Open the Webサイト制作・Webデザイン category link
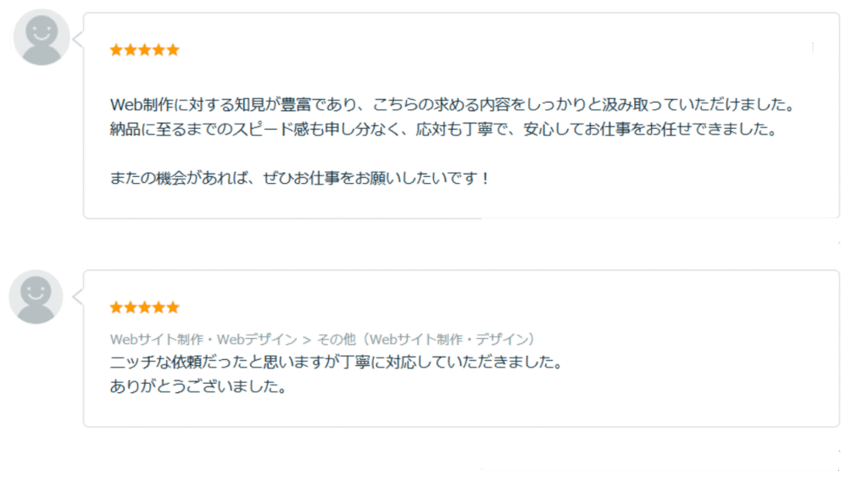This screenshot has width=868, height=488. click(203, 339)
